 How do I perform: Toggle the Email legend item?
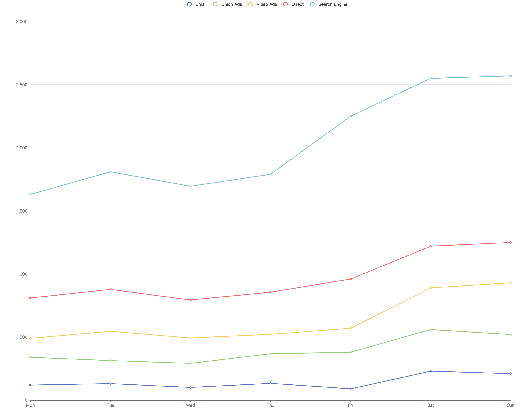click(196, 4)
